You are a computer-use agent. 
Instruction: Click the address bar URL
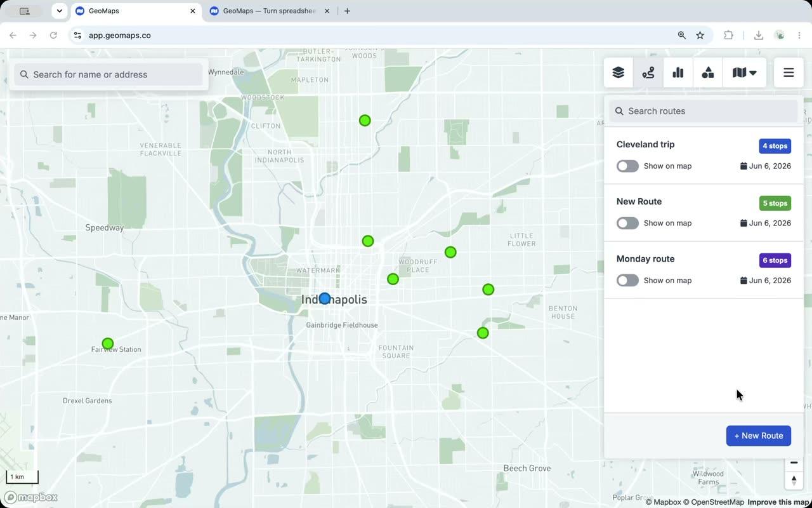120,36
